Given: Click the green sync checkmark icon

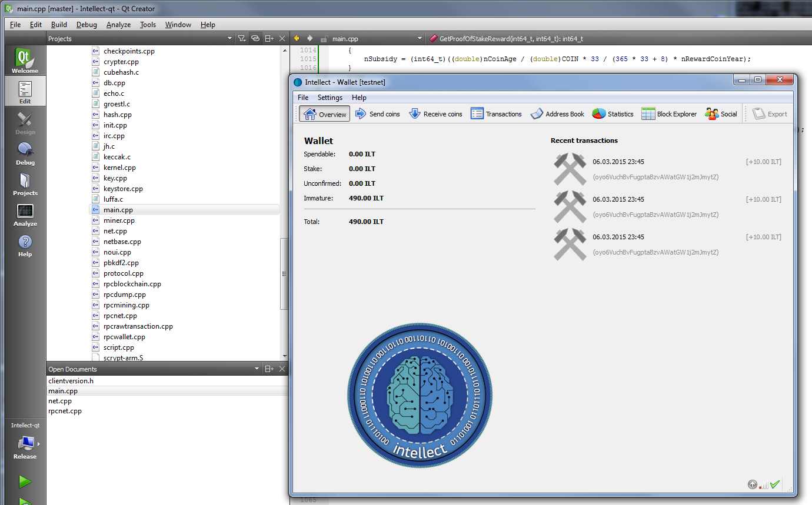Looking at the screenshot, I should click(775, 484).
